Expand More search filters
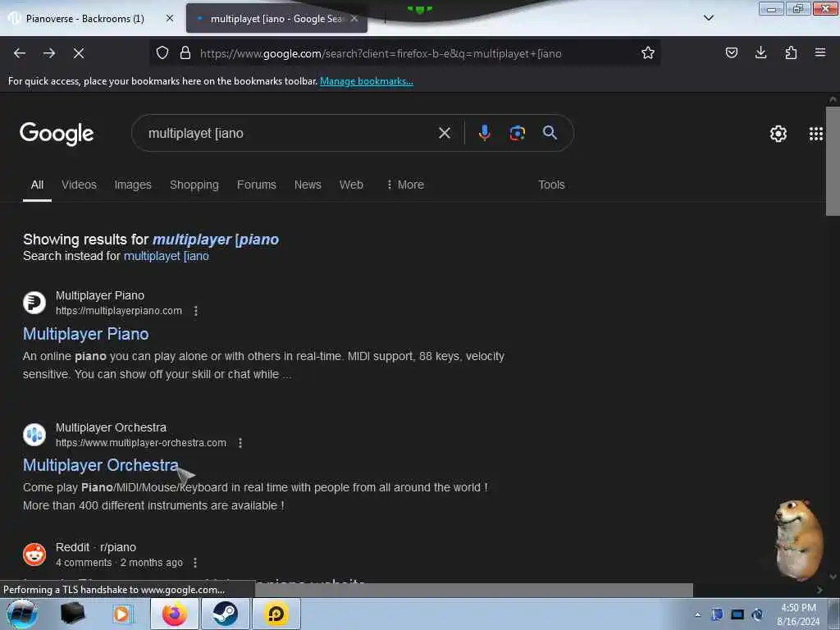Image resolution: width=840 pixels, height=630 pixels. (405, 185)
